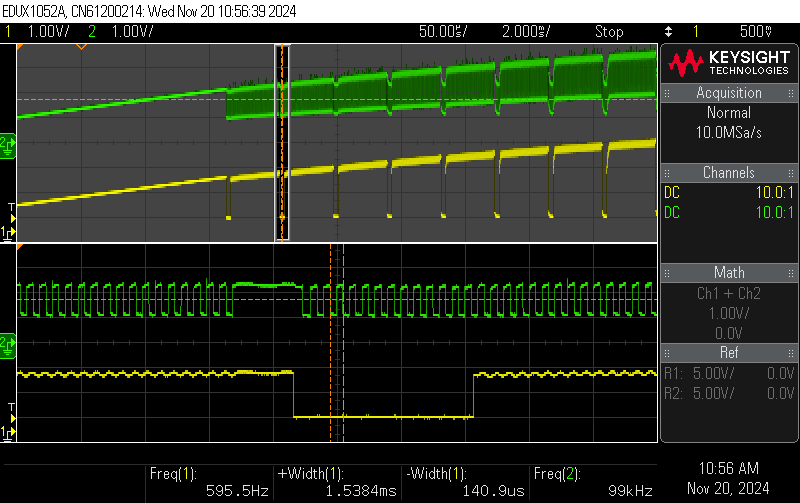Click trigger level T marker in upper window
Screen dimensions: 800x503
pos(11,212)
